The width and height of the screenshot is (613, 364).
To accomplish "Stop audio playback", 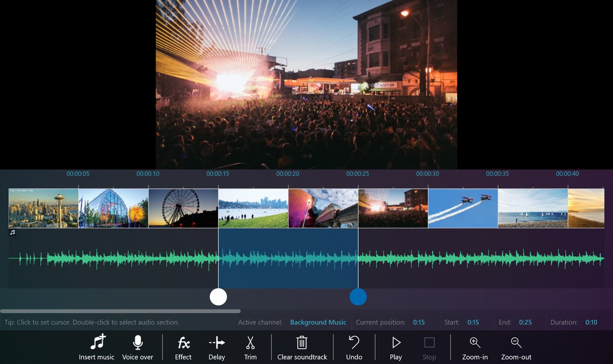I will coord(429,346).
